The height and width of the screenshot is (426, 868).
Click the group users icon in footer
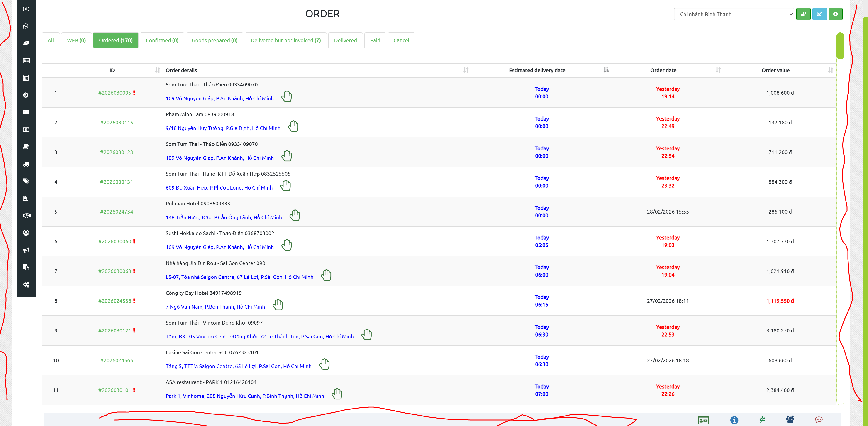790,419
